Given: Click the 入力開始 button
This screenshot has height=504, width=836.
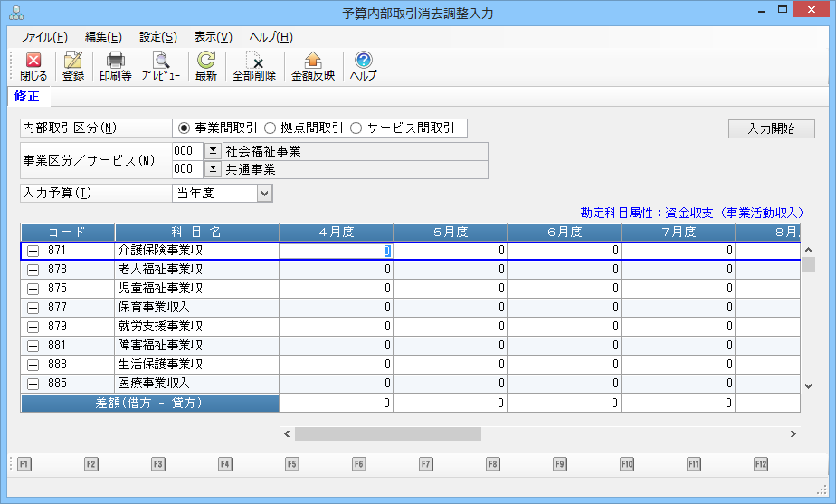Looking at the screenshot, I should point(771,128).
